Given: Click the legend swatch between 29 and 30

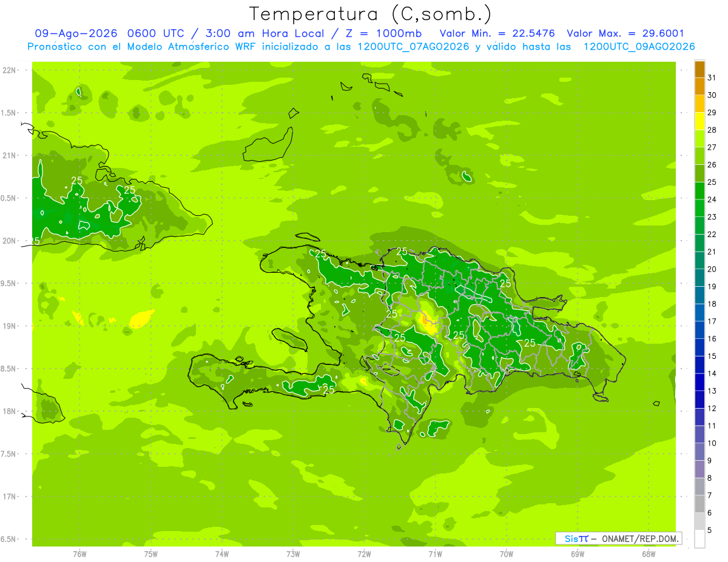Looking at the screenshot, I should pos(699,104).
